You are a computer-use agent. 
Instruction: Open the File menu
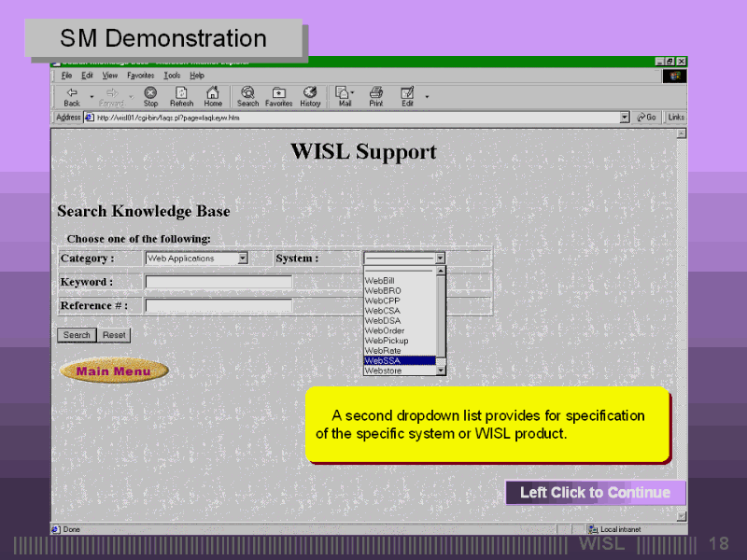(66, 76)
